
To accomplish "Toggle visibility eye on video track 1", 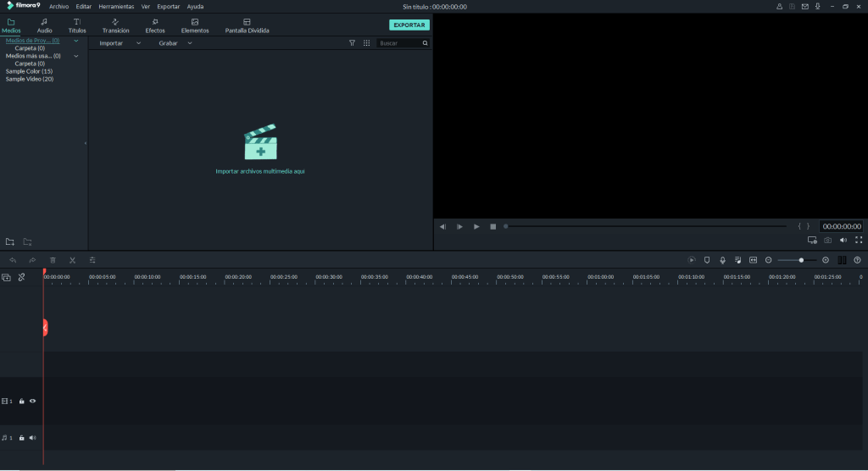I will click(33, 401).
